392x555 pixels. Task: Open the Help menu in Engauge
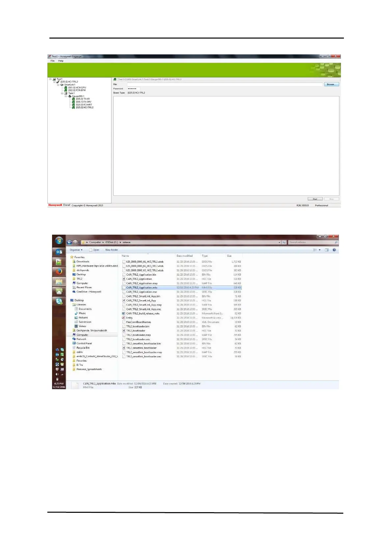pos(61,61)
